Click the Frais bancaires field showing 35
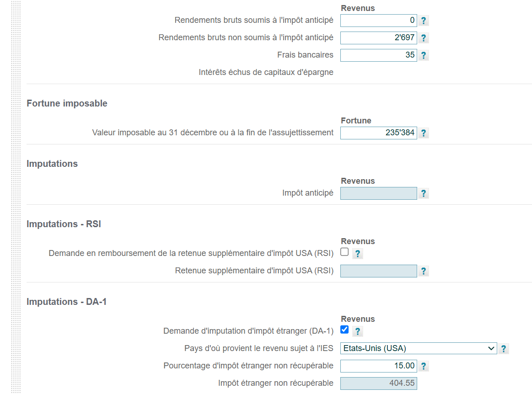The width and height of the screenshot is (532, 394). pyautogui.click(x=379, y=55)
